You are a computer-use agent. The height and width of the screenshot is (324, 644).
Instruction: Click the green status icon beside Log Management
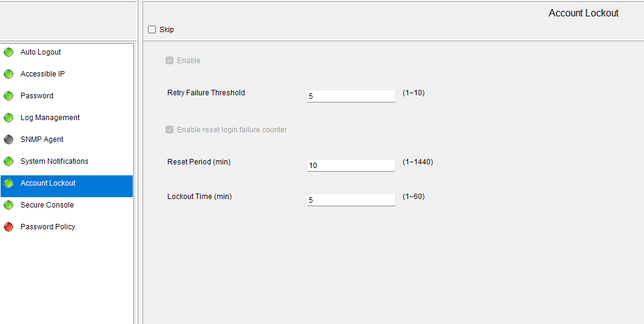tap(8, 118)
